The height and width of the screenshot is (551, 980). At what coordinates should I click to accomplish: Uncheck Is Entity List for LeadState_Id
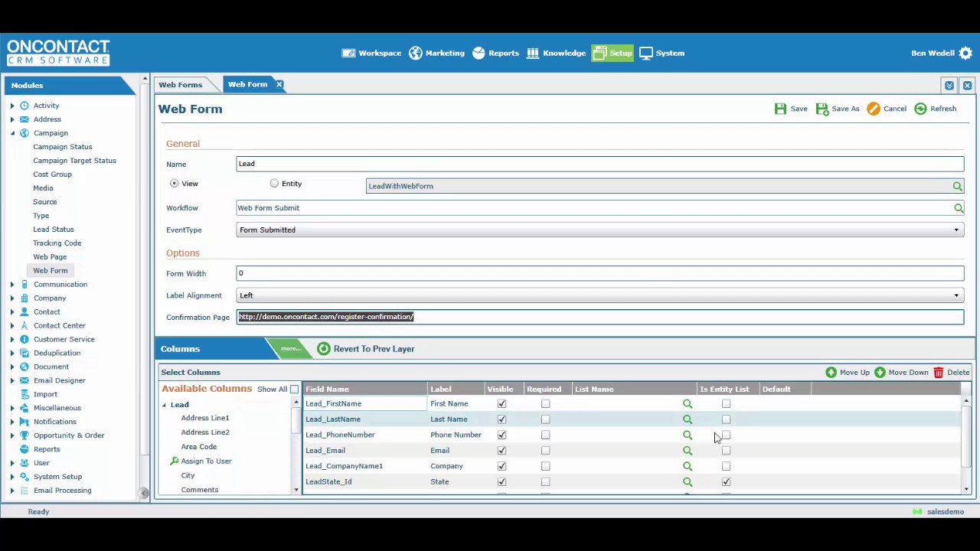[726, 482]
